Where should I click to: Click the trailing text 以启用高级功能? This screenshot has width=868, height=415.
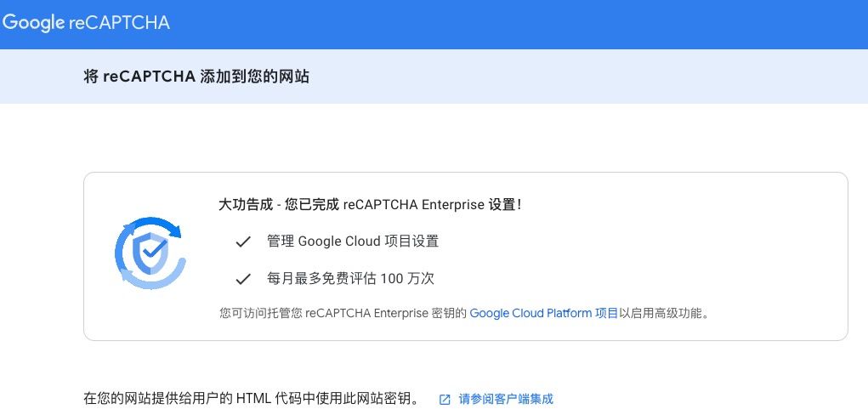click(663, 314)
